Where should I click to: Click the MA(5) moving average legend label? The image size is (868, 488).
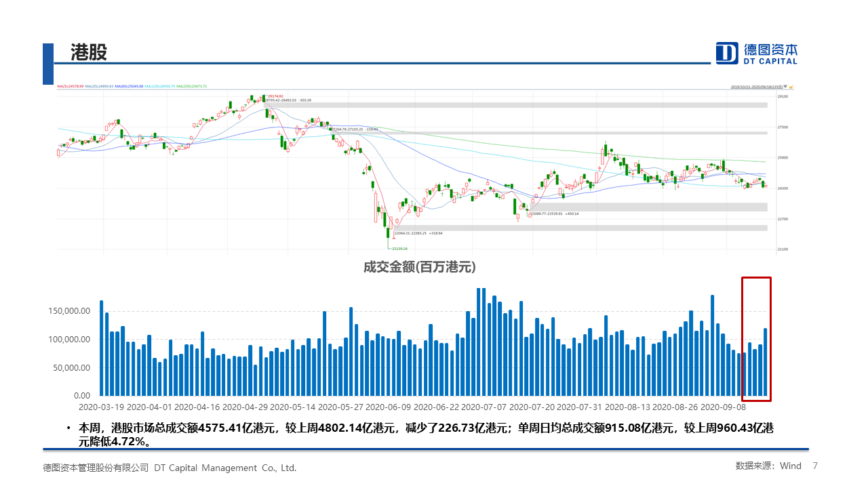click(x=69, y=87)
